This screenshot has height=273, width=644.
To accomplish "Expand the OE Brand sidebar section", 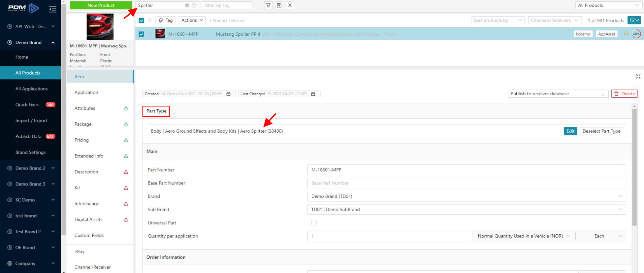I will point(53,248).
